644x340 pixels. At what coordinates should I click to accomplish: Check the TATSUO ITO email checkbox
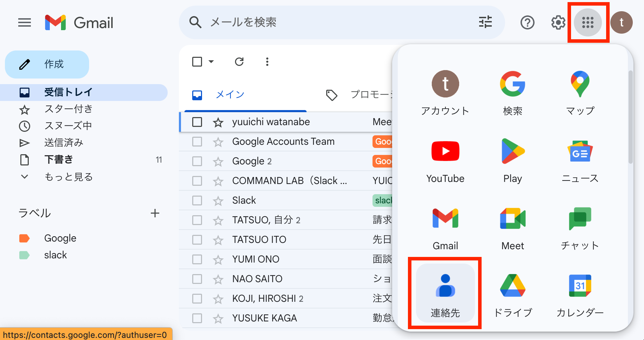pos(197,240)
